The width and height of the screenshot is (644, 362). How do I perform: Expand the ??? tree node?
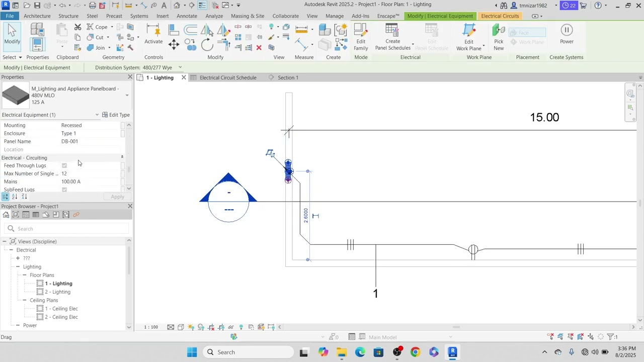pos(18,258)
